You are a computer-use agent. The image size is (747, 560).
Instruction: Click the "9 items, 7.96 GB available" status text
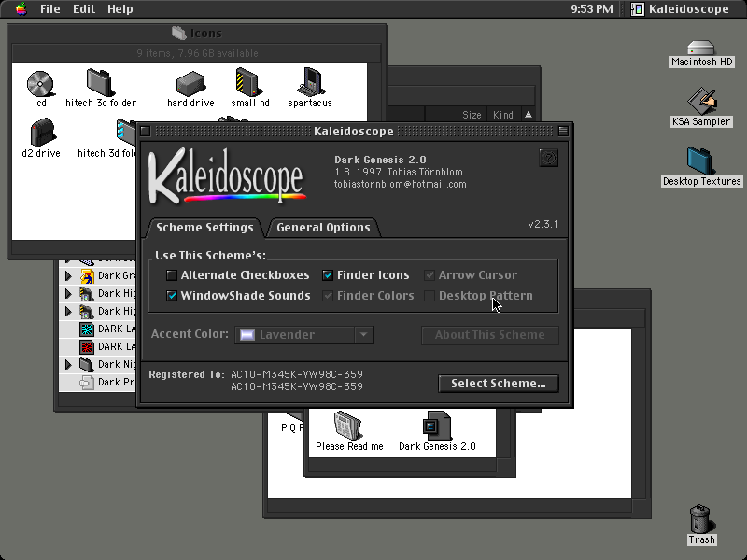click(x=197, y=53)
